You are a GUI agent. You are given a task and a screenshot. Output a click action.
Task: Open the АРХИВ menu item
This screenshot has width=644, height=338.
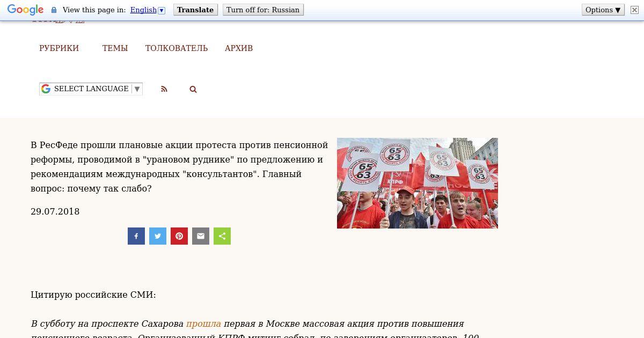point(239,48)
